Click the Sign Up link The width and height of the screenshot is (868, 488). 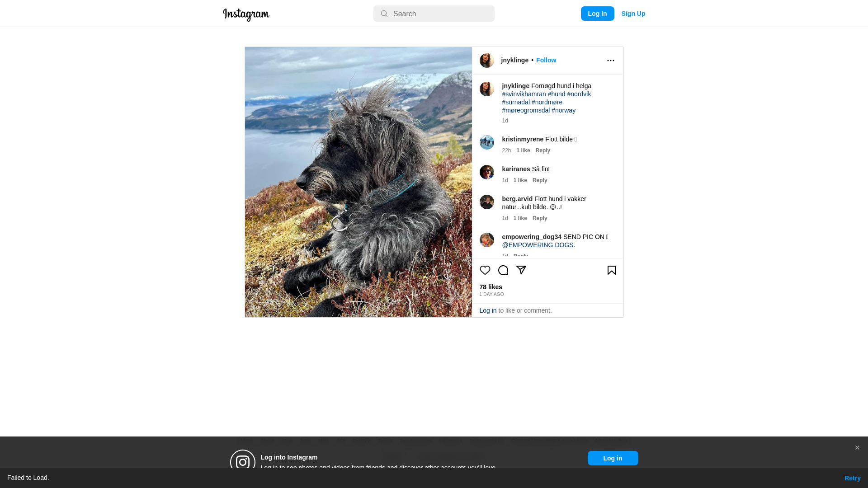click(633, 14)
